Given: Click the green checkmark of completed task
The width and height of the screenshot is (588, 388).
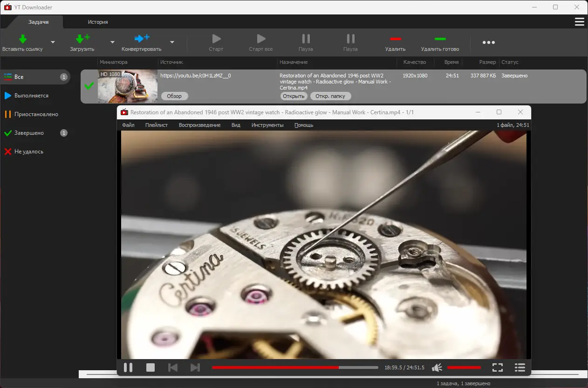Looking at the screenshot, I should click(89, 86).
